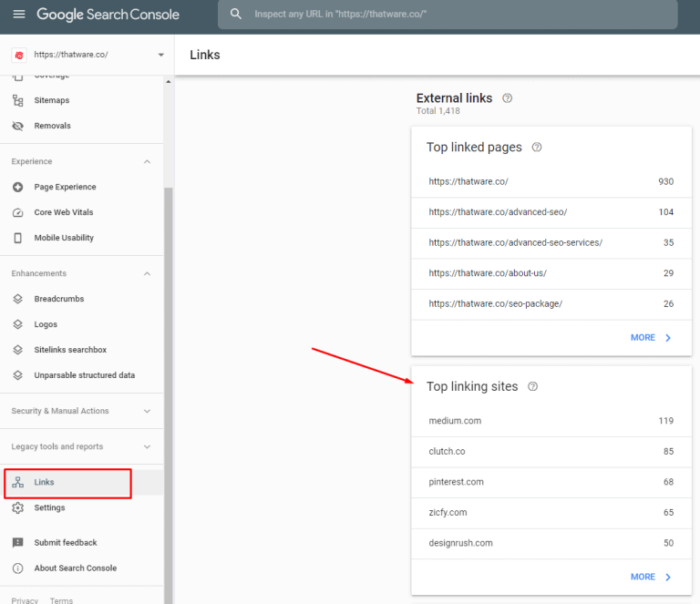Image resolution: width=700 pixels, height=604 pixels.
Task: Open the hamburger main menu
Action: [x=19, y=15]
